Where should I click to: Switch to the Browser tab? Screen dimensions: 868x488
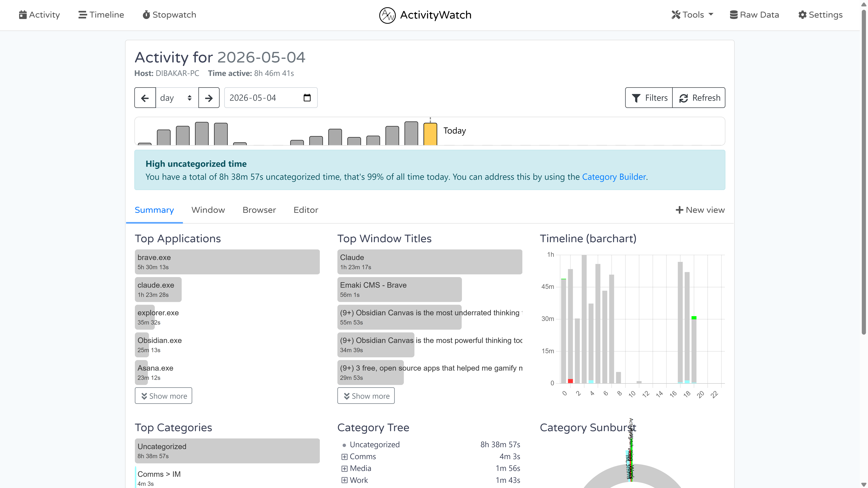pyautogui.click(x=259, y=210)
